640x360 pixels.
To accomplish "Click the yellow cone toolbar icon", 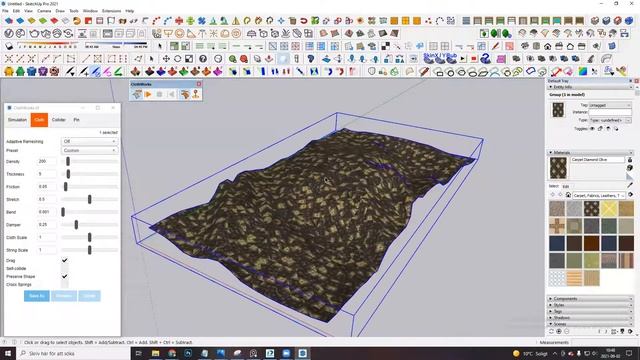I will tap(236, 20).
